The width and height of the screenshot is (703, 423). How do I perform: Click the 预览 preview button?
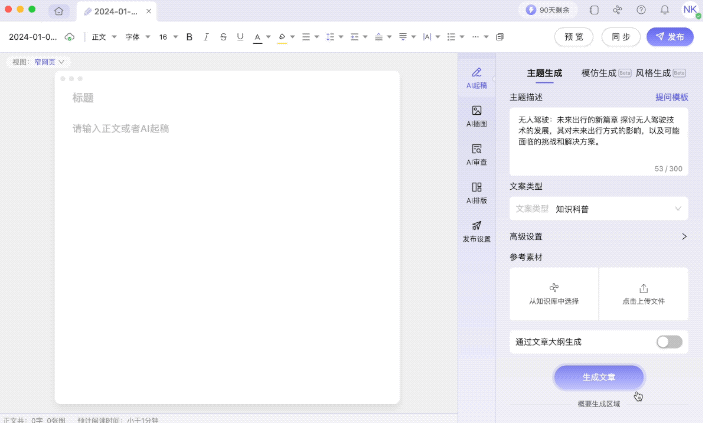(574, 37)
